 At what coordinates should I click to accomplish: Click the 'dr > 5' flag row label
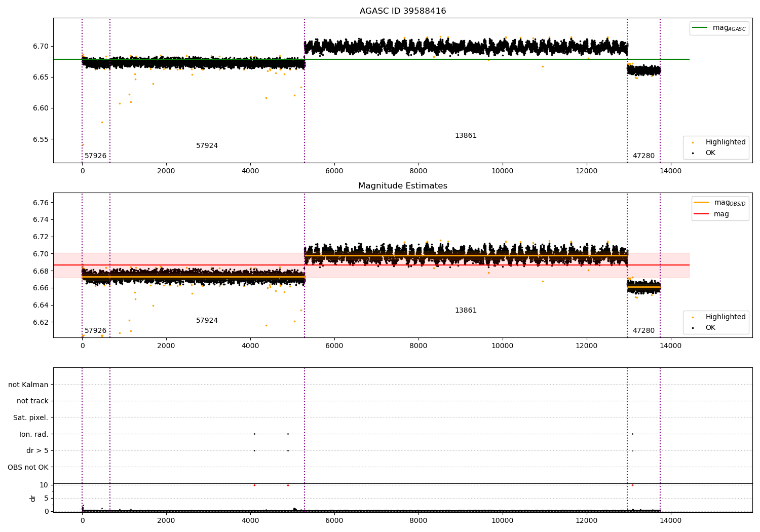tap(37, 451)
